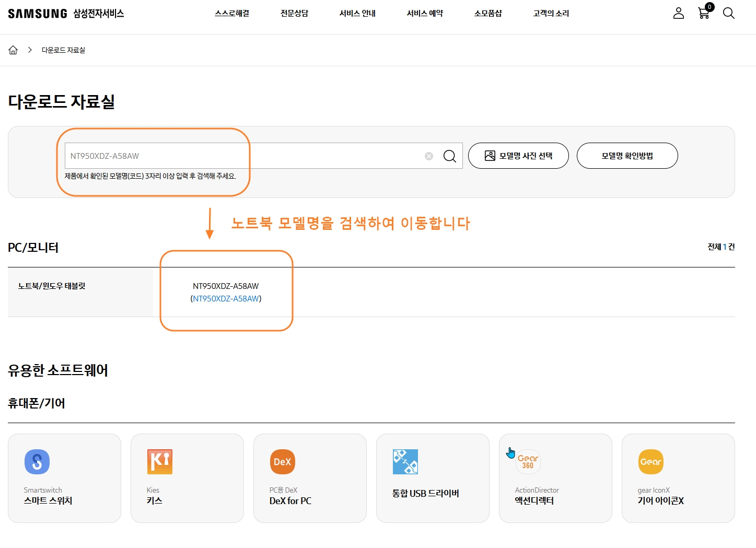Click the 모델명 확인방법 button
Screen dimensions: 756x548
coord(626,155)
